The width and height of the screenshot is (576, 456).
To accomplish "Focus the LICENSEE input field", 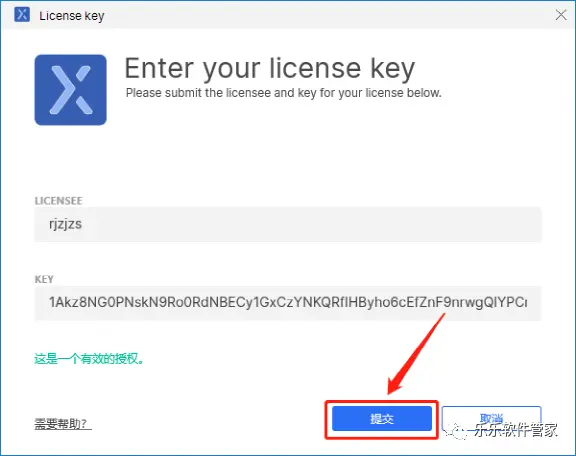I will [x=288, y=224].
